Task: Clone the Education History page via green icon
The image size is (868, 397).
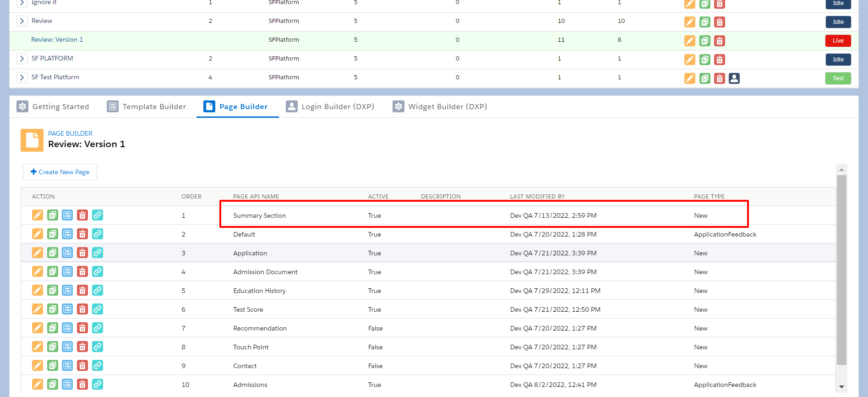Action: click(53, 291)
